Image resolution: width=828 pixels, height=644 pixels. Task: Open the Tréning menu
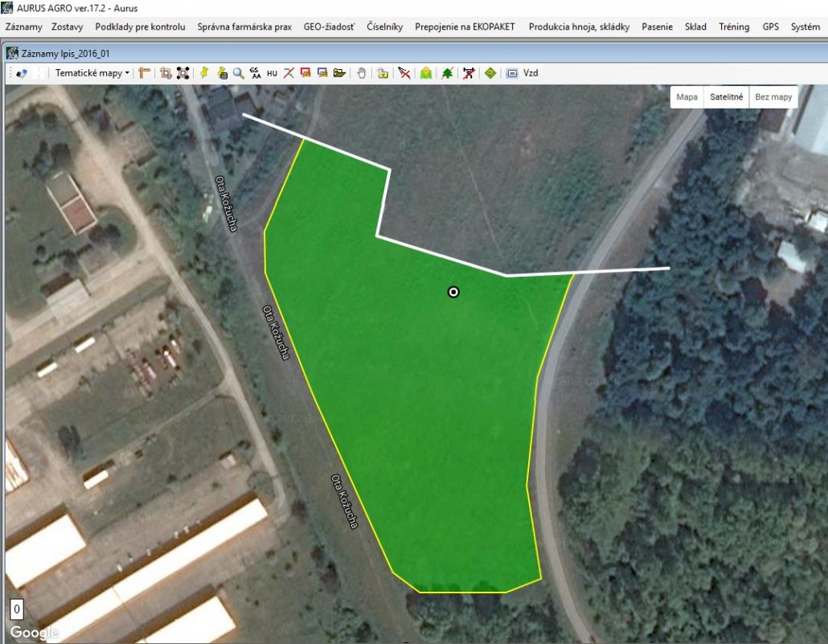[734, 27]
